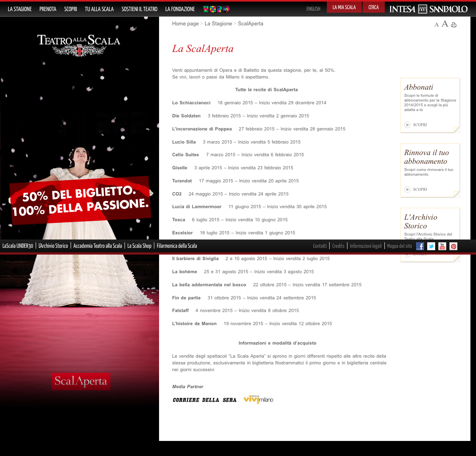Image resolution: width=476 pixels, height=456 pixels.
Task: Click the print page icon
Action: coord(454,25)
